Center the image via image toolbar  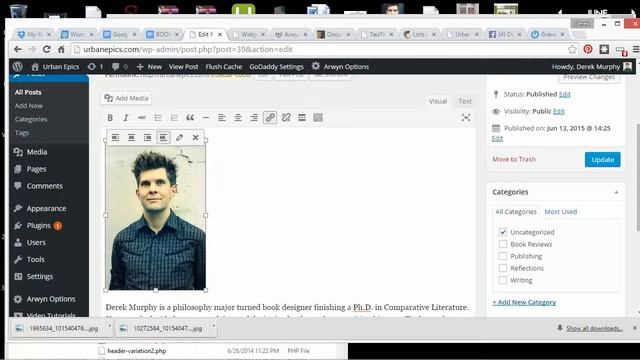131,138
